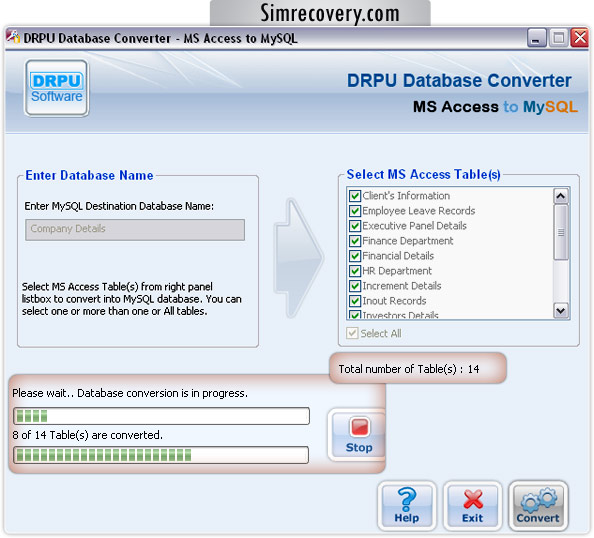Viewport: 594px width, 538px height.
Task: Click the "Total number of Table(s) : 14" text
Action: pos(409,369)
